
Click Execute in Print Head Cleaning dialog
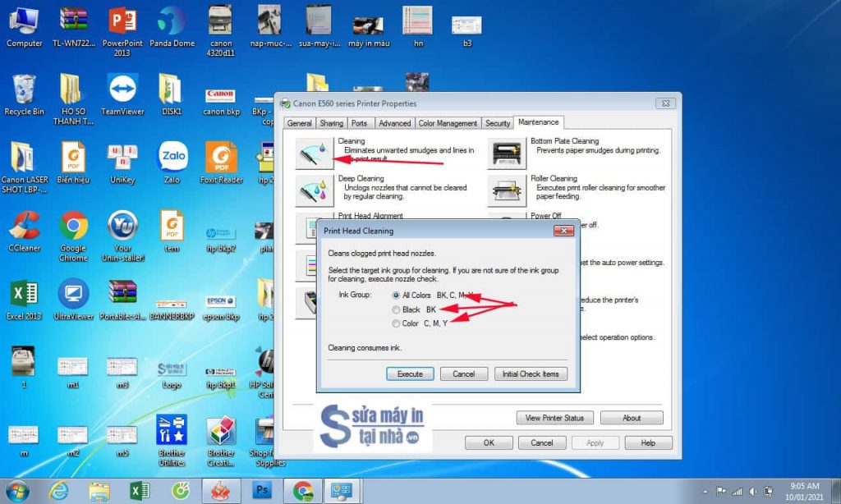(410, 373)
